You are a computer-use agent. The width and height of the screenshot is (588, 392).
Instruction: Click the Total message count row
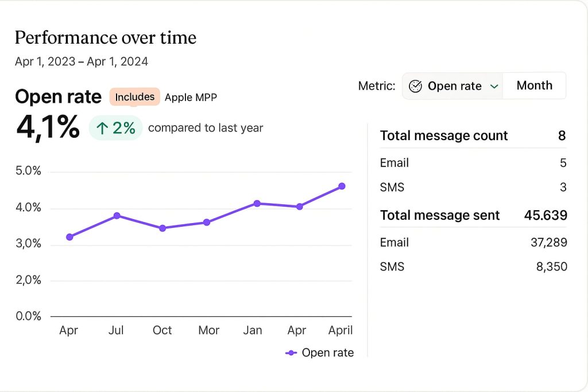pyautogui.click(x=473, y=136)
